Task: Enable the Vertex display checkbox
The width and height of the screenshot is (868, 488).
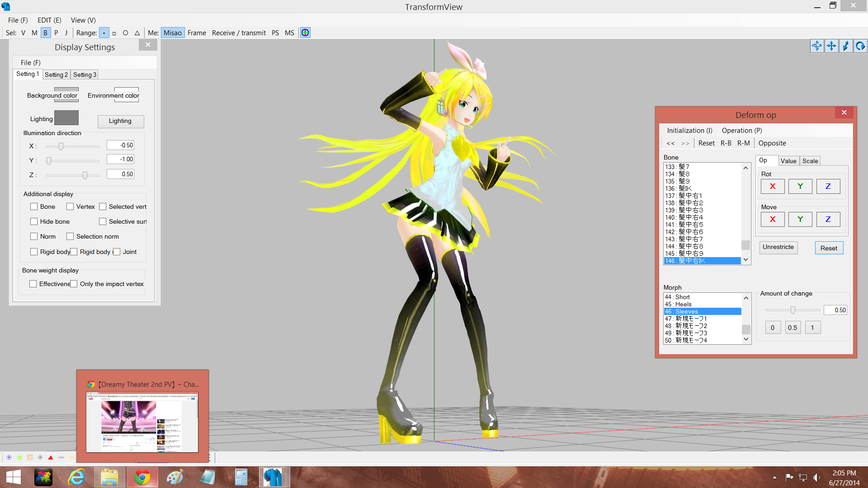Action: [x=70, y=206]
